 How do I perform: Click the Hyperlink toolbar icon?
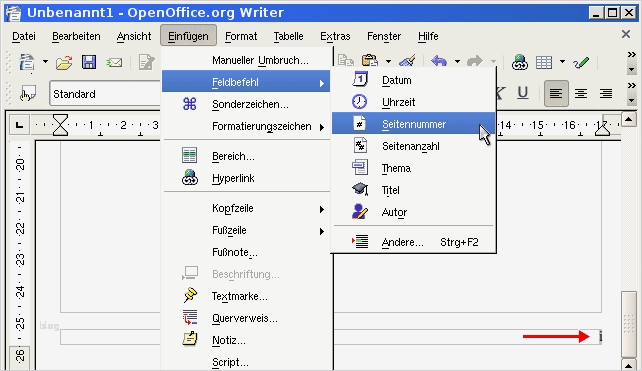click(520, 63)
